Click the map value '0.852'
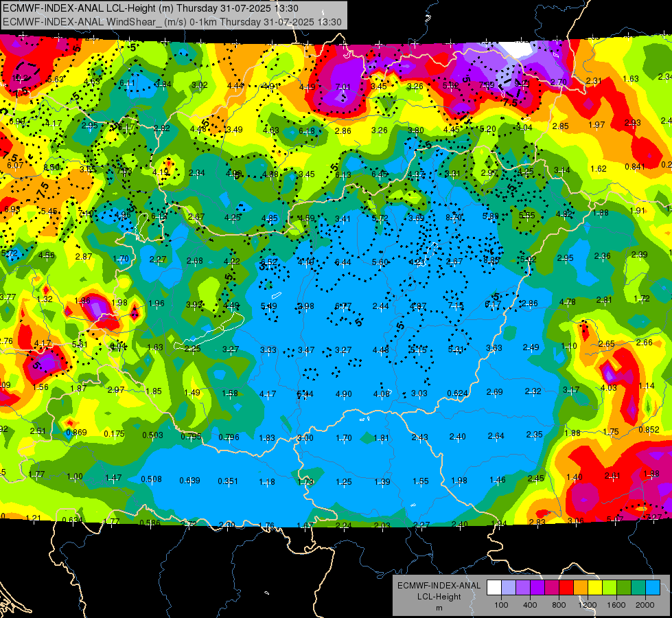672x618 pixels. (x=649, y=430)
